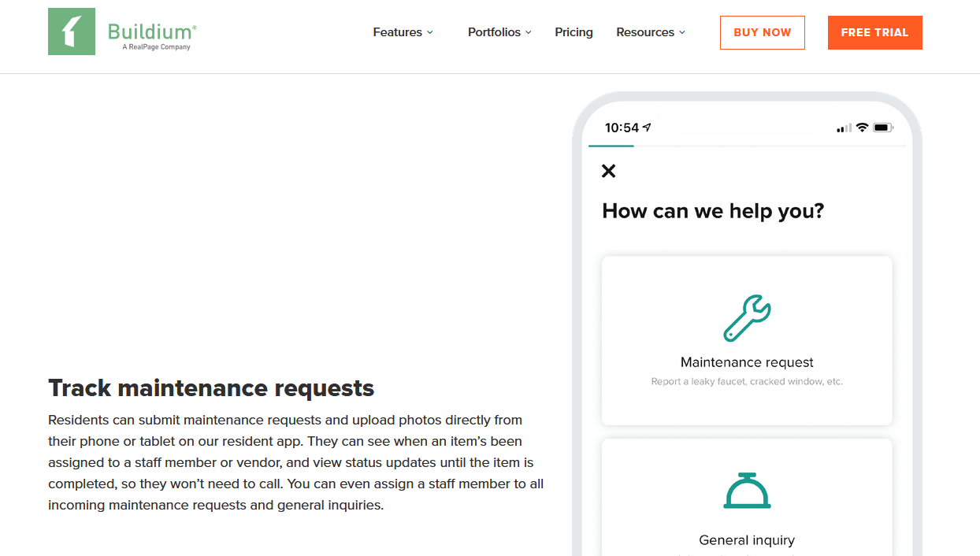Expand the Portfolios dropdown chevron
Image resolution: width=980 pixels, height=556 pixels.
point(529,32)
